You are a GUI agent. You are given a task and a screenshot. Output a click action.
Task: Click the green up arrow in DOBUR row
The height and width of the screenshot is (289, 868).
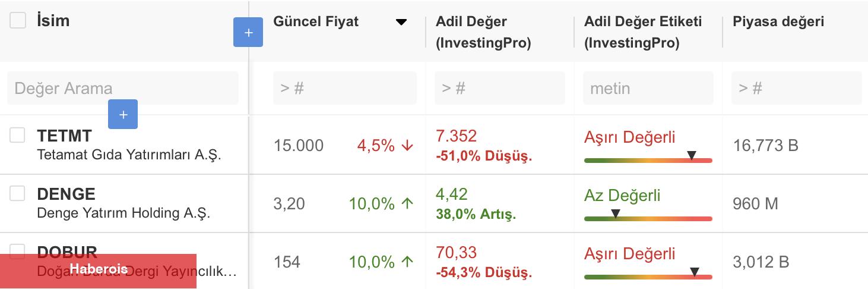pos(407,262)
